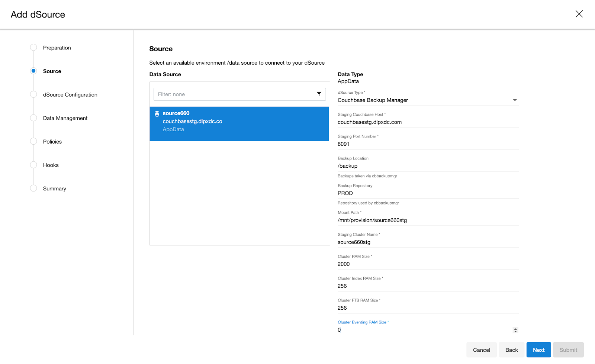Click the close X to dismiss Add dSource

(579, 14)
